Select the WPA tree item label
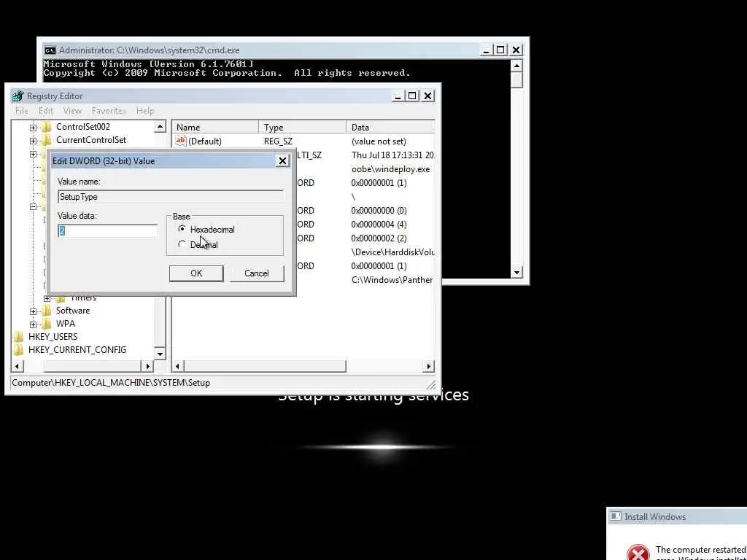Viewport: 747px width, 560px height. pos(65,324)
